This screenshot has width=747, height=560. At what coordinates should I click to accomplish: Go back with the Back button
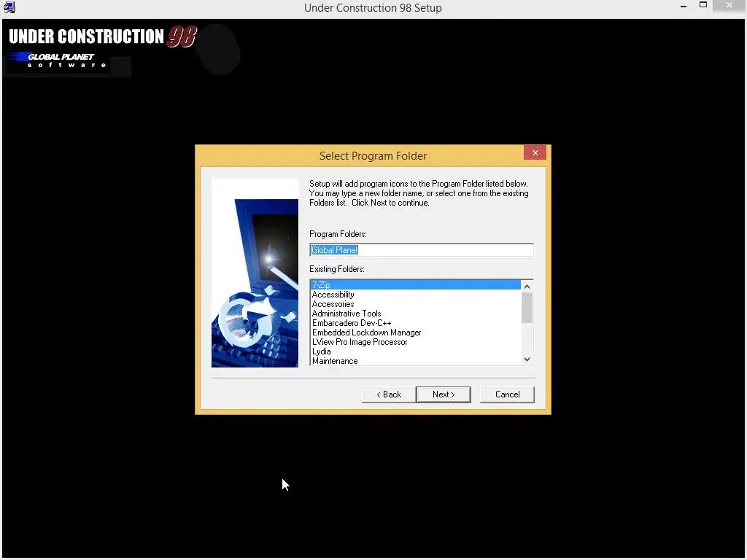[389, 394]
